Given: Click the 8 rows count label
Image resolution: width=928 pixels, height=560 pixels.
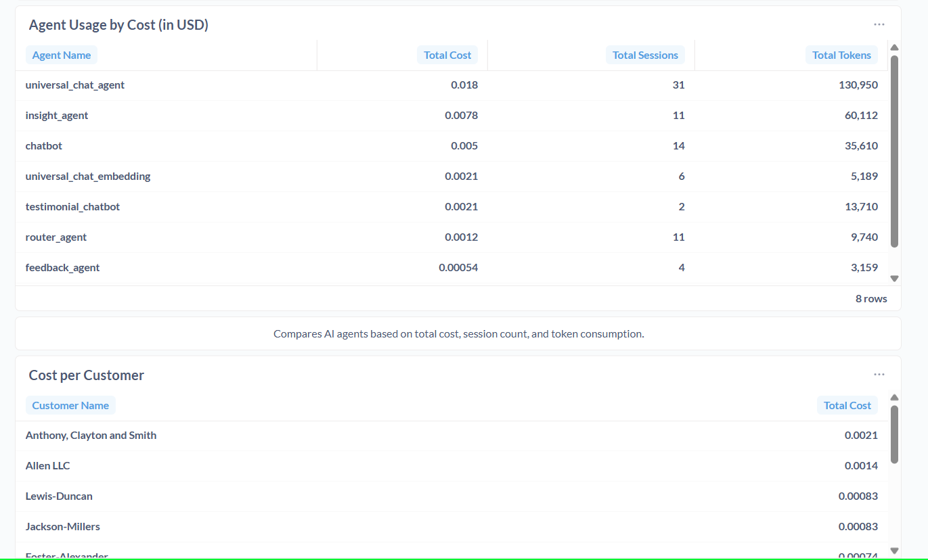Looking at the screenshot, I should (871, 299).
